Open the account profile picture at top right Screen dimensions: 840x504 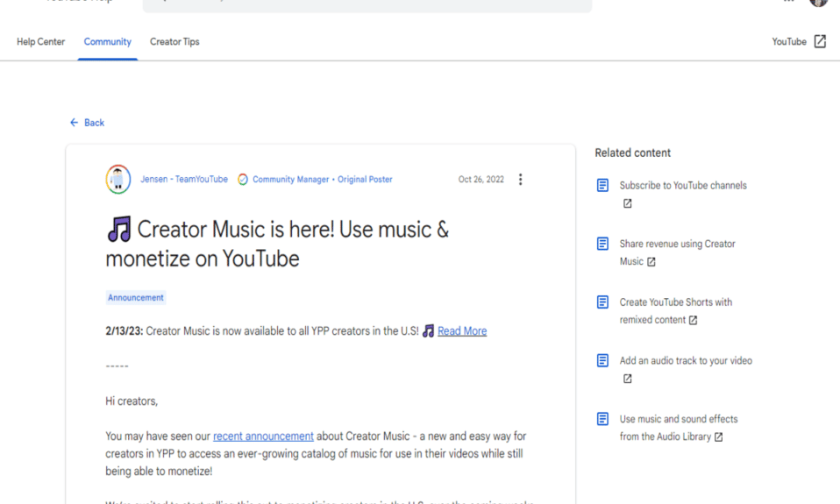819,3
